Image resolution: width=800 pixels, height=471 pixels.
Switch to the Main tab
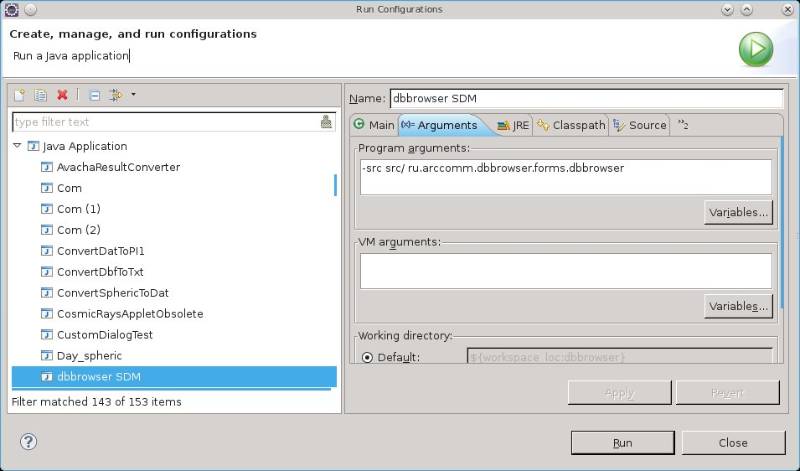click(x=374, y=125)
